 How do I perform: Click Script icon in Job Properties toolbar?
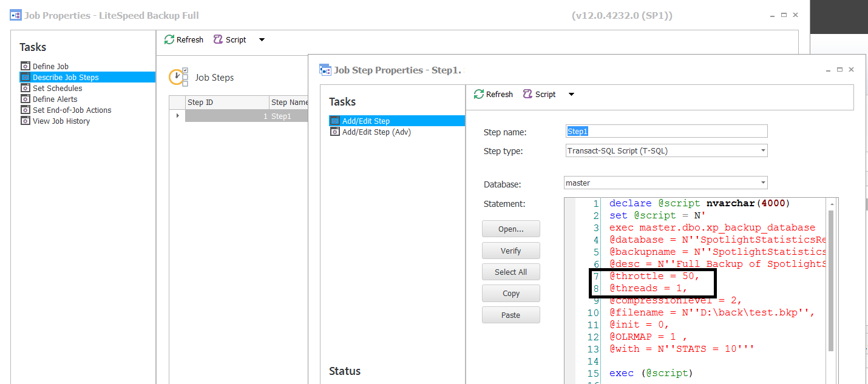pyautogui.click(x=218, y=39)
